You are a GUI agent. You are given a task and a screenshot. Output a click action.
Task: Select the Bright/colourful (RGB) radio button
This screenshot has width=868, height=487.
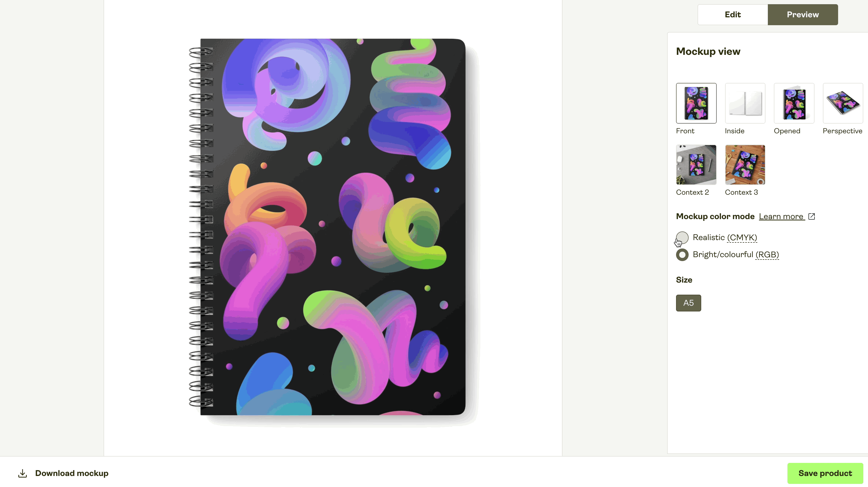click(682, 255)
